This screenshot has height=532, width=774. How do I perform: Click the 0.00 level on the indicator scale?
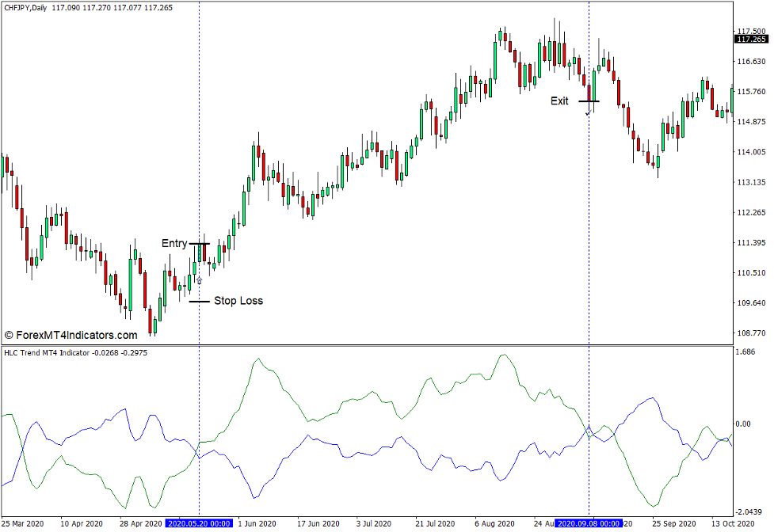pos(745,424)
